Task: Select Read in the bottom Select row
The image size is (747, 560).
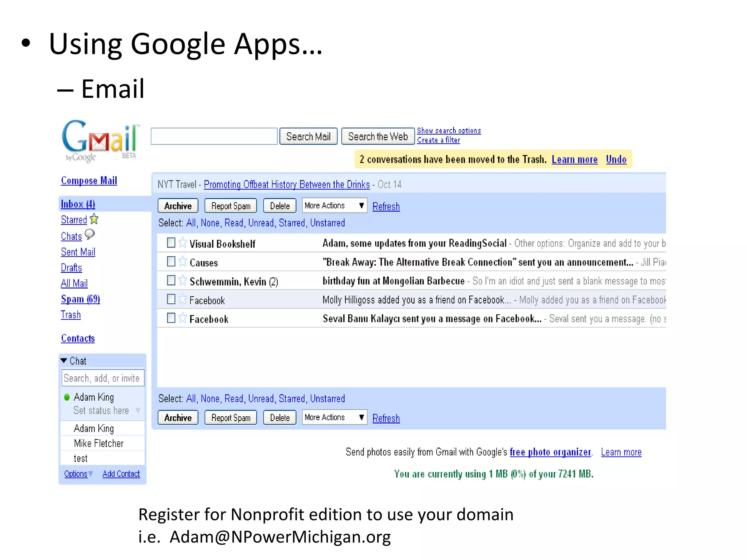Action: pos(234,398)
